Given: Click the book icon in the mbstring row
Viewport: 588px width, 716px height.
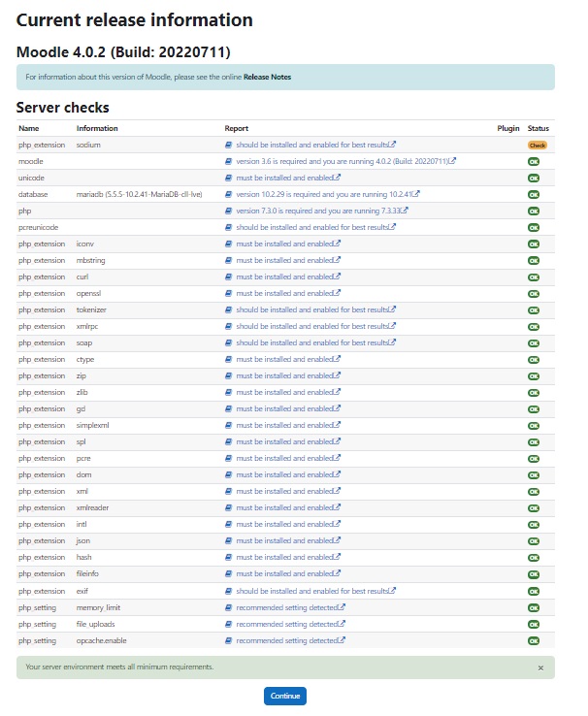Looking at the screenshot, I should [x=228, y=260].
